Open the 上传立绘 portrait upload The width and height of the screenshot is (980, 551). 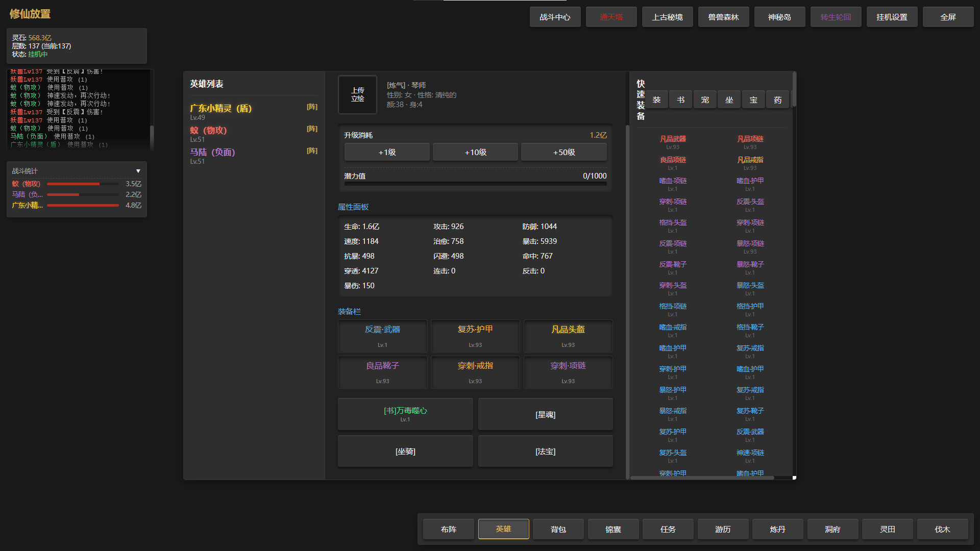pyautogui.click(x=357, y=95)
